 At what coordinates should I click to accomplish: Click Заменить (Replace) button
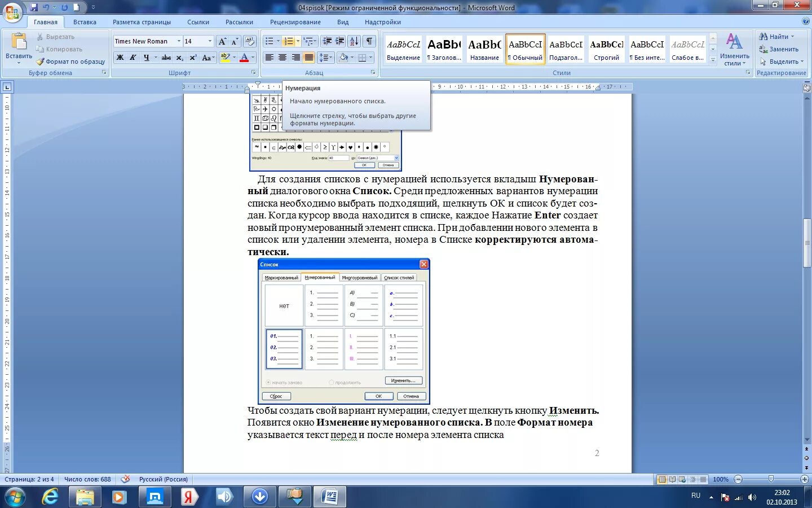point(779,49)
